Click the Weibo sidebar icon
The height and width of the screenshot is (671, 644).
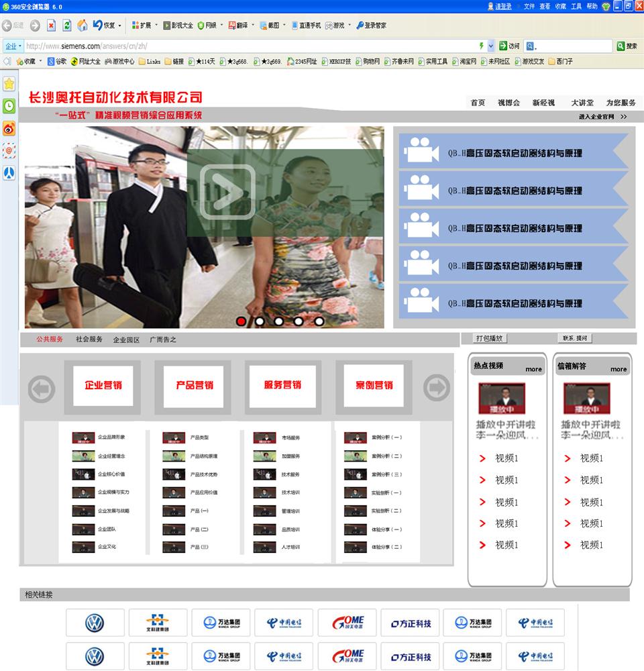(9, 128)
